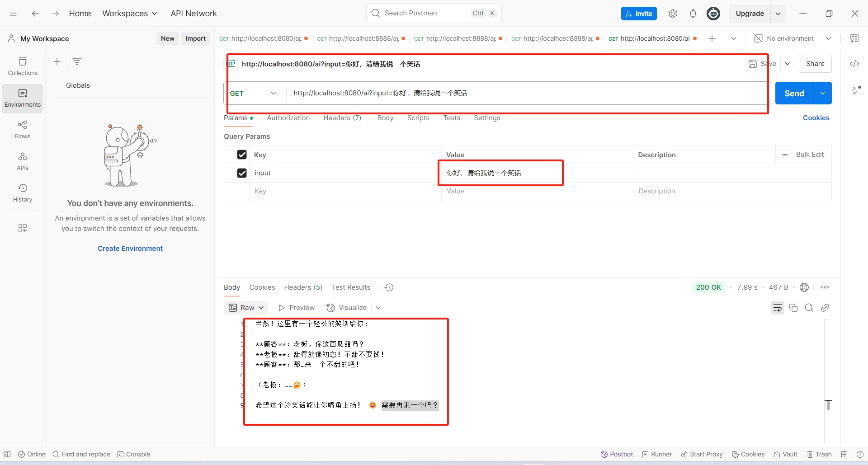Toggle the select-all checkbox in Query Params header
Screen dimensions: 868x465
tap(242, 155)
